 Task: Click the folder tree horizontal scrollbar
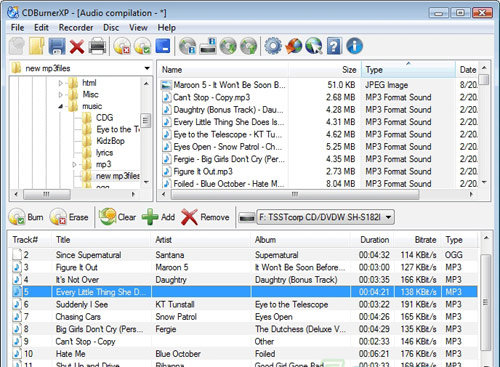coord(47,194)
